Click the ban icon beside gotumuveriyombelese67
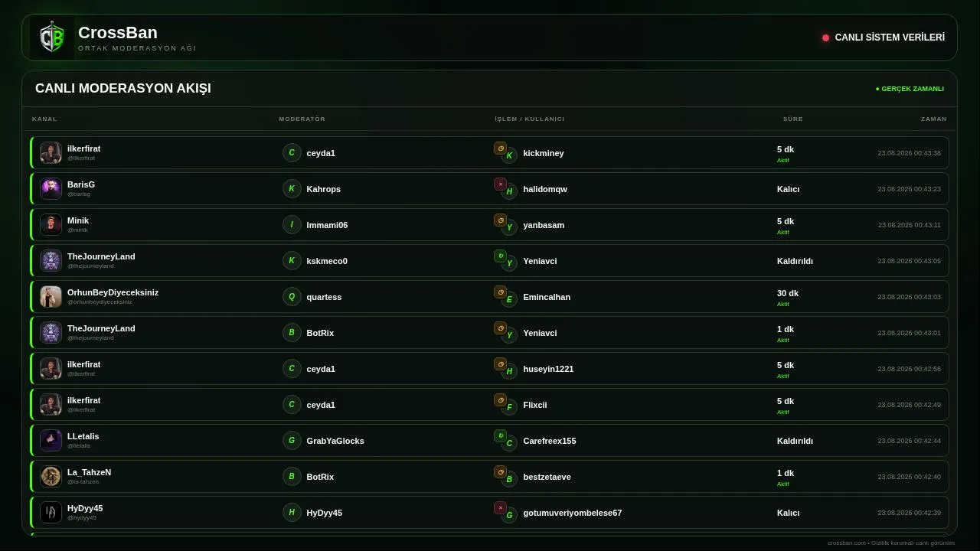Screen dimensions: 980x551 (500, 508)
